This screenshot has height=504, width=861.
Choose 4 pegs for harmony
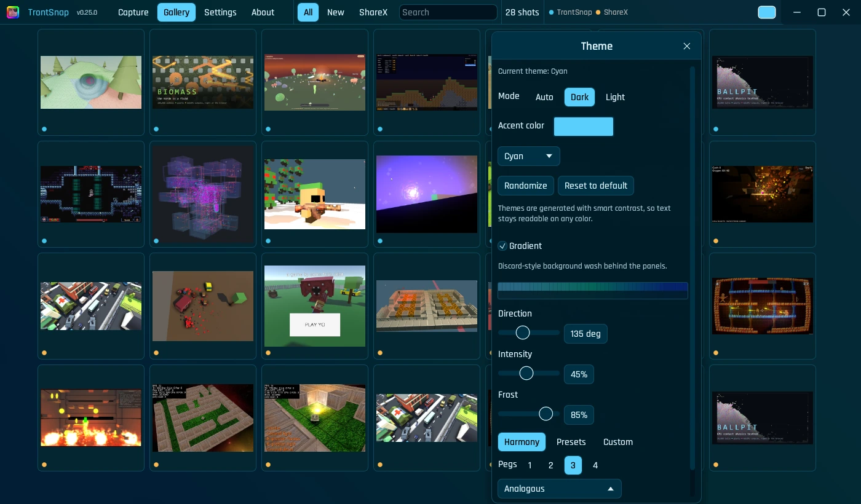(x=595, y=465)
